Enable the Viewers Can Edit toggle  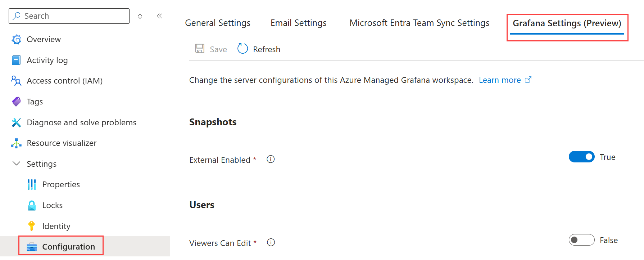(x=581, y=240)
